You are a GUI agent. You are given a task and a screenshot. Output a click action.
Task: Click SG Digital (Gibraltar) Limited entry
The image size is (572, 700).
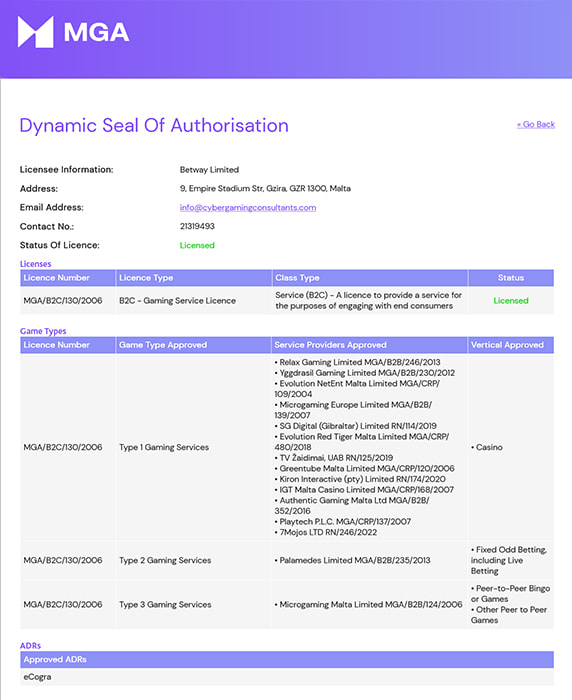[355, 426]
